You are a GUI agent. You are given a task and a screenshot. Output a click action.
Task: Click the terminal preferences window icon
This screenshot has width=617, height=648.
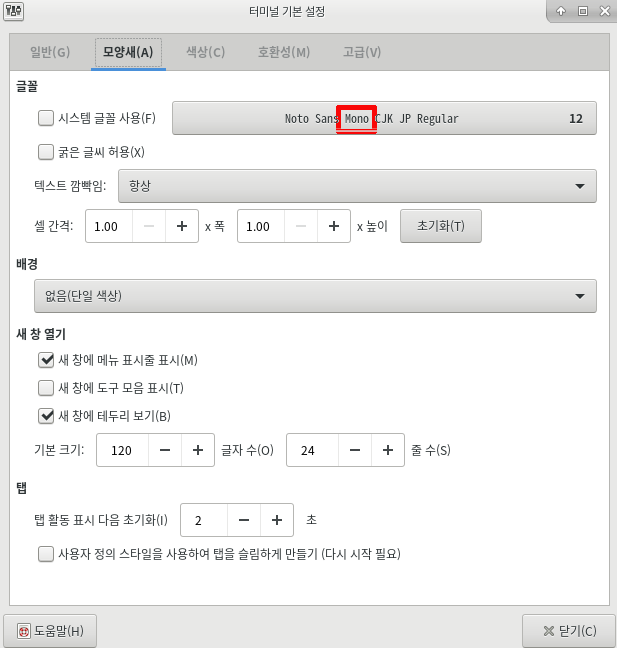(x=13, y=11)
